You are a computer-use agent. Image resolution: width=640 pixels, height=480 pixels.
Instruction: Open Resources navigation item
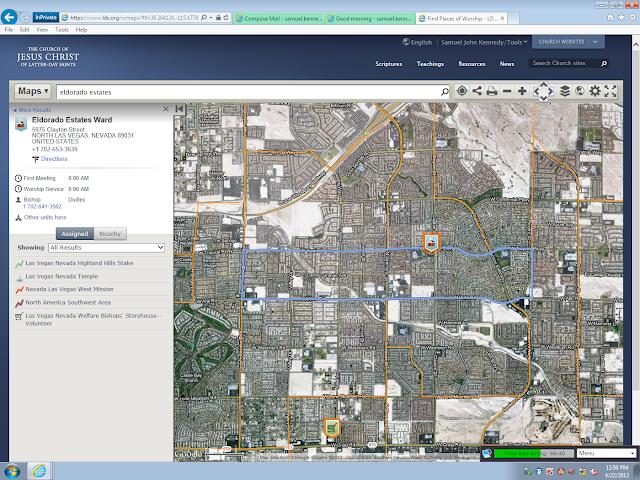(472, 64)
